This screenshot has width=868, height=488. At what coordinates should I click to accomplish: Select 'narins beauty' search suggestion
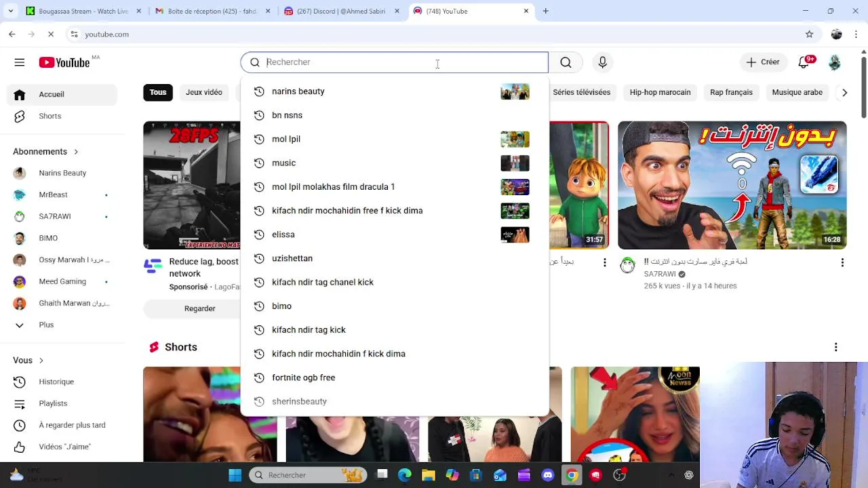click(x=394, y=91)
